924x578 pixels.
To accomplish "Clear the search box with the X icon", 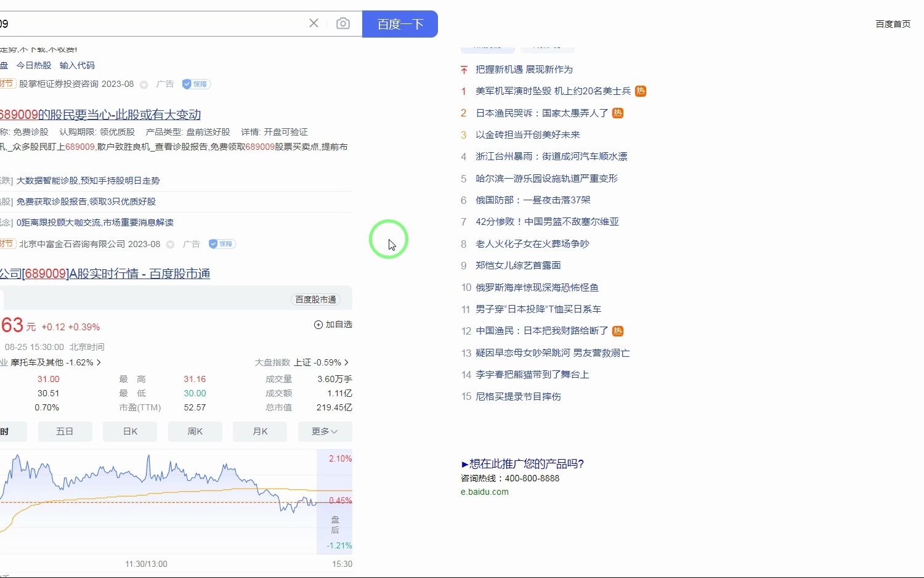I will 314,23.
